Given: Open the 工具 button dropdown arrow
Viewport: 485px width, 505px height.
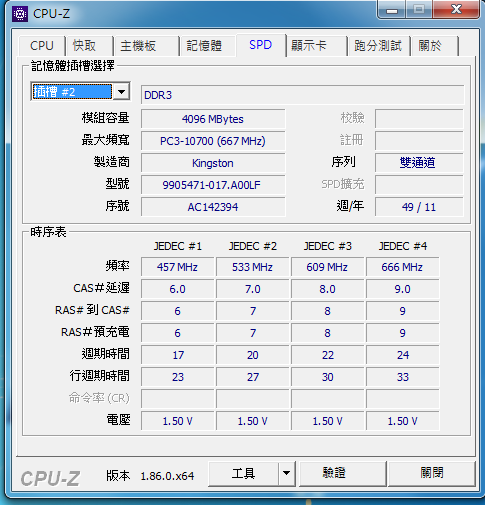Looking at the screenshot, I should click(286, 473).
